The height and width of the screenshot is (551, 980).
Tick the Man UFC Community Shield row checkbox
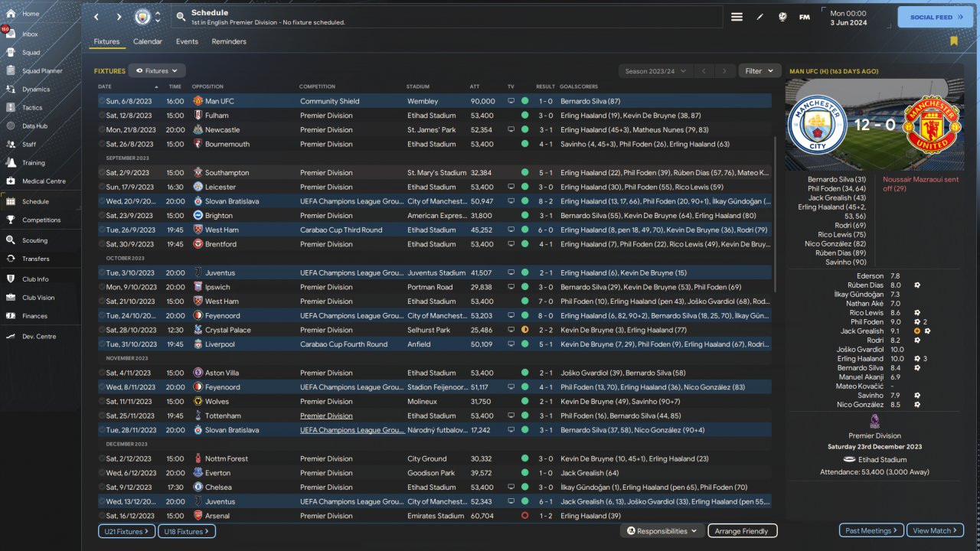[x=101, y=101]
